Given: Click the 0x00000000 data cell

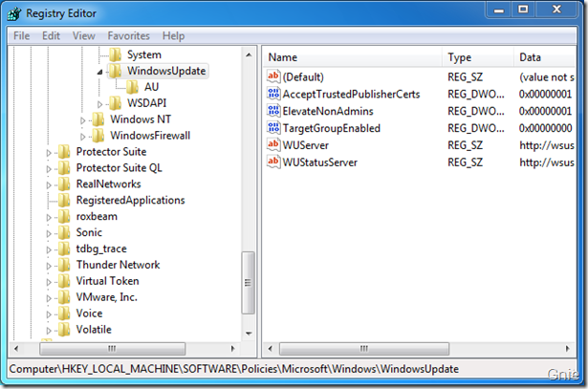Looking at the screenshot, I should tap(546, 128).
